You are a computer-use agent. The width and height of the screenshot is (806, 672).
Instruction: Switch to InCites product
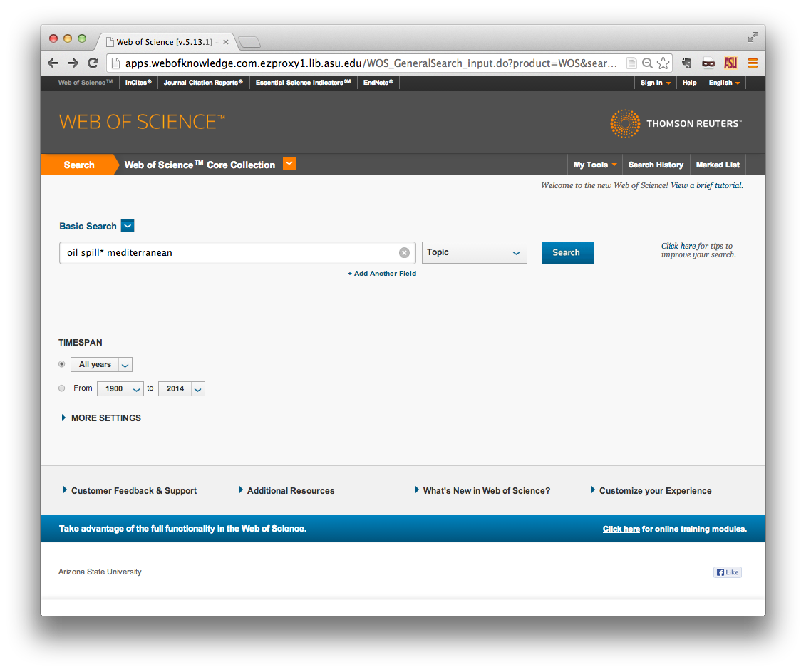pos(138,82)
